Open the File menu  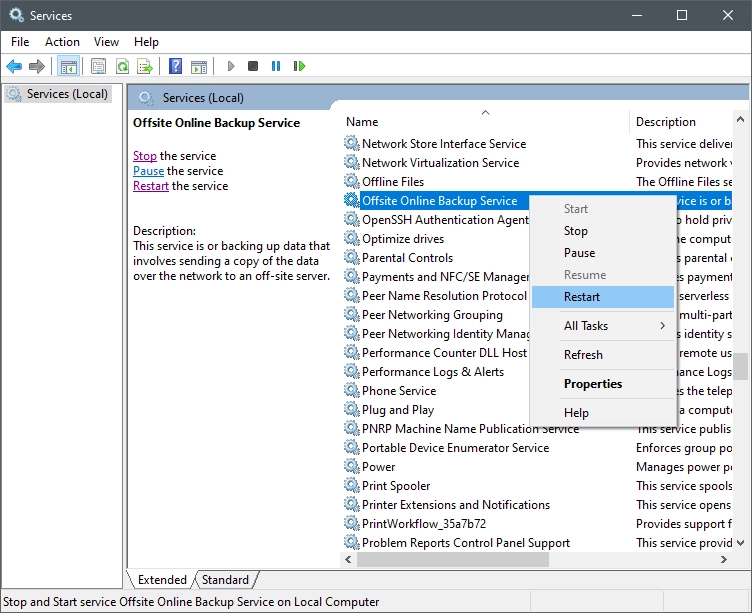[20, 42]
